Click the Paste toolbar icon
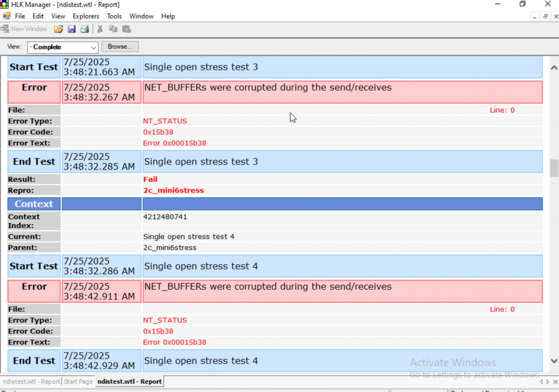The width and height of the screenshot is (559, 392). click(x=126, y=29)
